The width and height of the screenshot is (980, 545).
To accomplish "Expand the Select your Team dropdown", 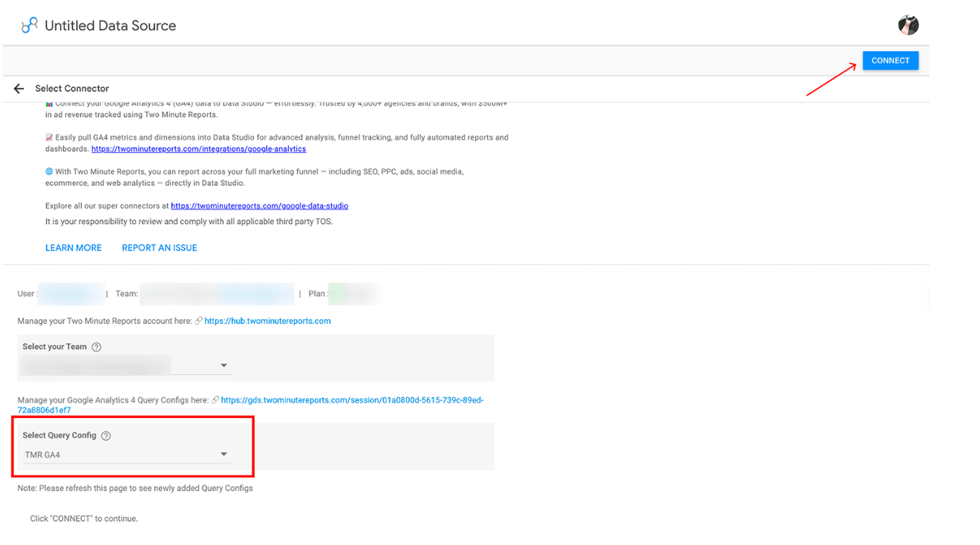I will (126, 366).
